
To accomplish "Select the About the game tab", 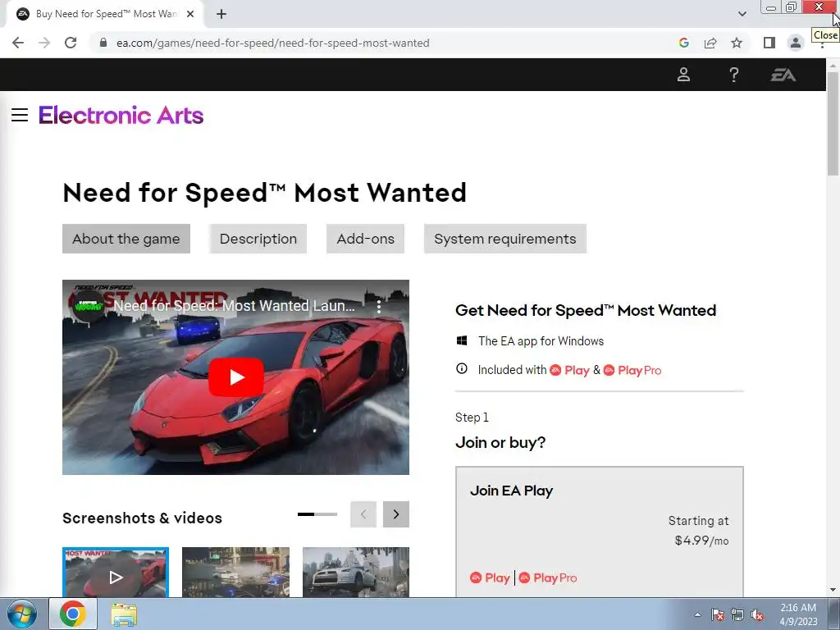I will pos(126,239).
